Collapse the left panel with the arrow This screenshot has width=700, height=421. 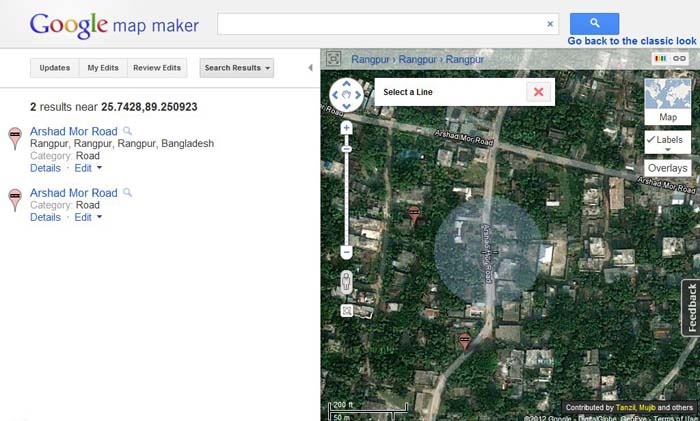[310, 68]
